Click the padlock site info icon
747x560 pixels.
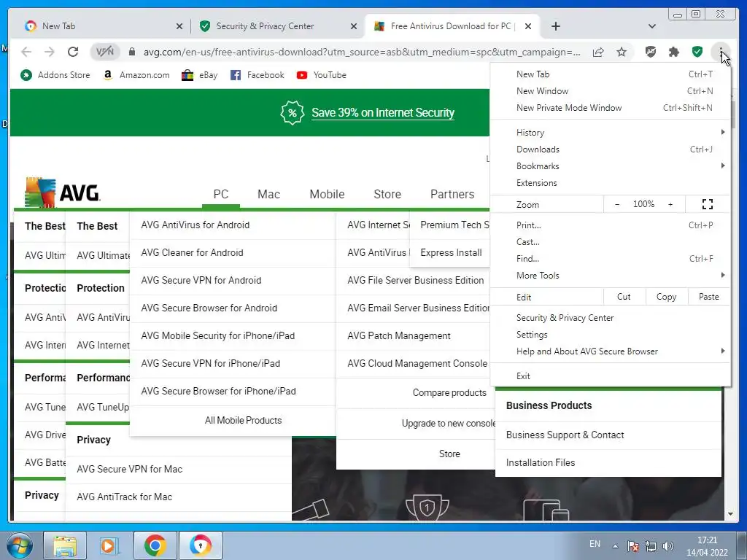point(132,52)
